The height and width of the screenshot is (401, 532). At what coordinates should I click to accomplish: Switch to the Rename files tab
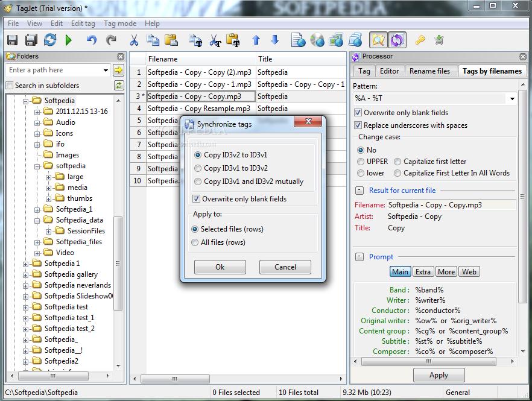(x=429, y=71)
